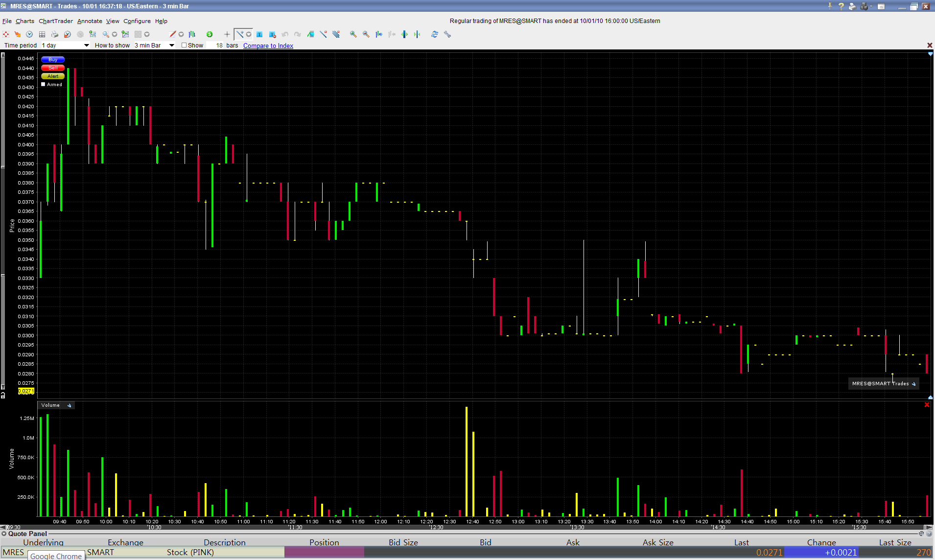
Task: Follow the Compare to Index link
Action: 268,46
